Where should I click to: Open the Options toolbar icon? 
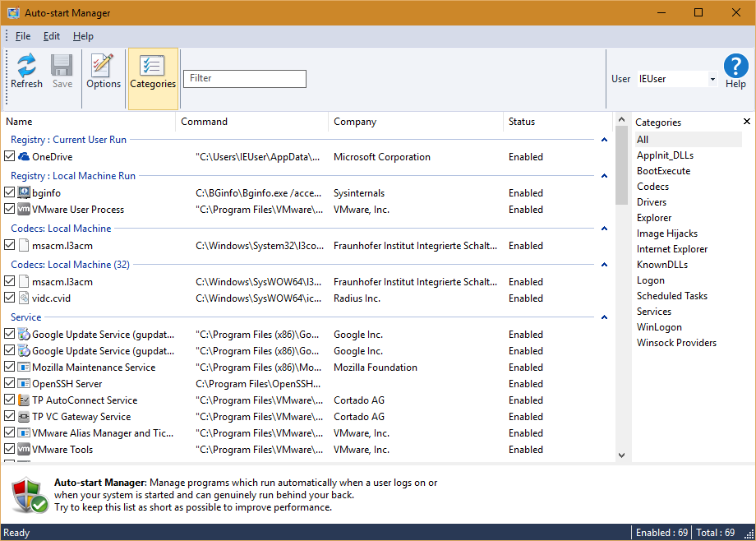click(103, 67)
